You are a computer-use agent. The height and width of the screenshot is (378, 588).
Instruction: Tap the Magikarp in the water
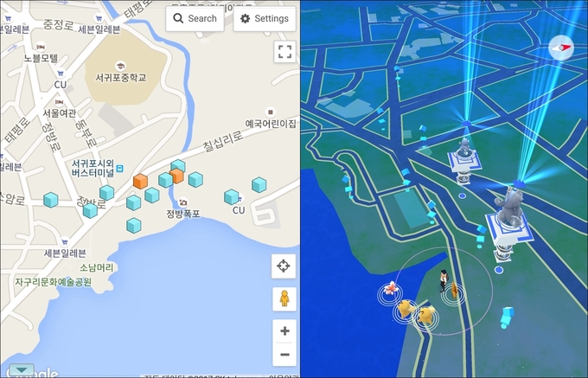coord(390,290)
